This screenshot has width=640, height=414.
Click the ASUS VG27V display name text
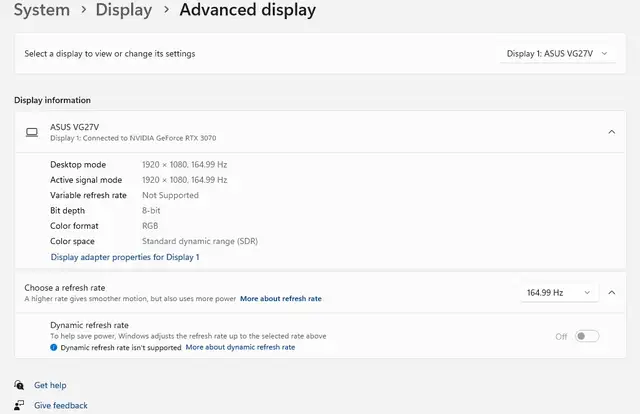point(75,127)
